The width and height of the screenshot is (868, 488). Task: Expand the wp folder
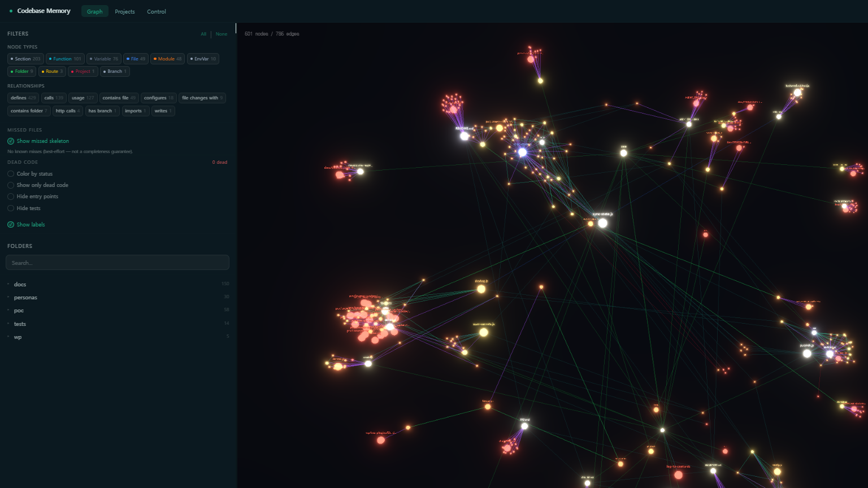[x=118, y=337]
